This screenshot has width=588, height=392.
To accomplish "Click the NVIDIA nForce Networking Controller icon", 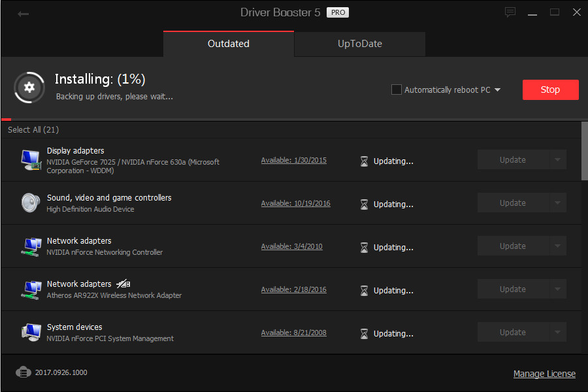I will point(30,246).
